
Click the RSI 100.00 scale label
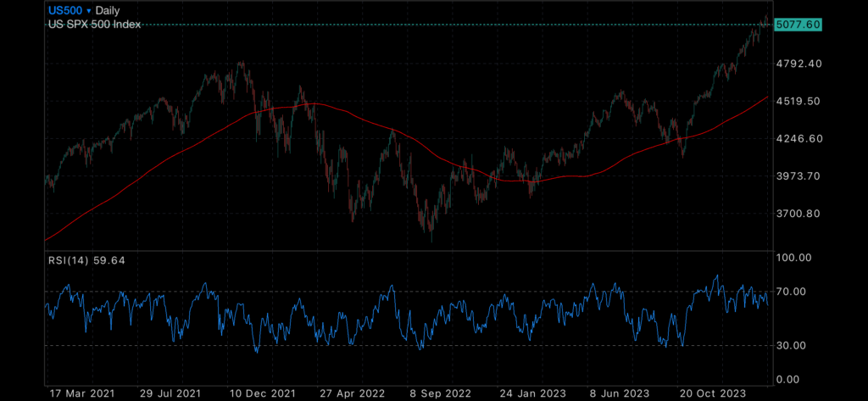(x=793, y=258)
